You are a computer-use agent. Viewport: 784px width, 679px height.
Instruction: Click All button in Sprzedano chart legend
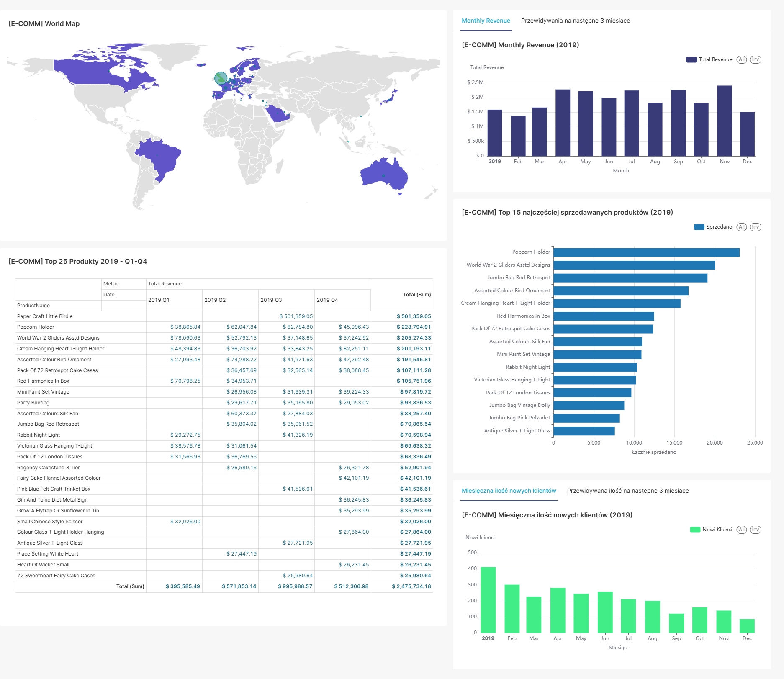tap(741, 227)
